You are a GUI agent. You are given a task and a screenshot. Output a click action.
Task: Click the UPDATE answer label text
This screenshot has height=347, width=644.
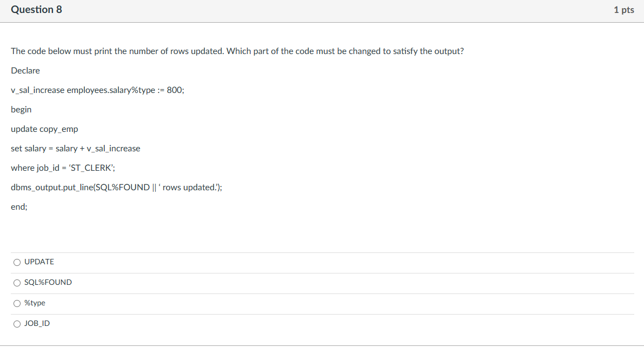(39, 262)
